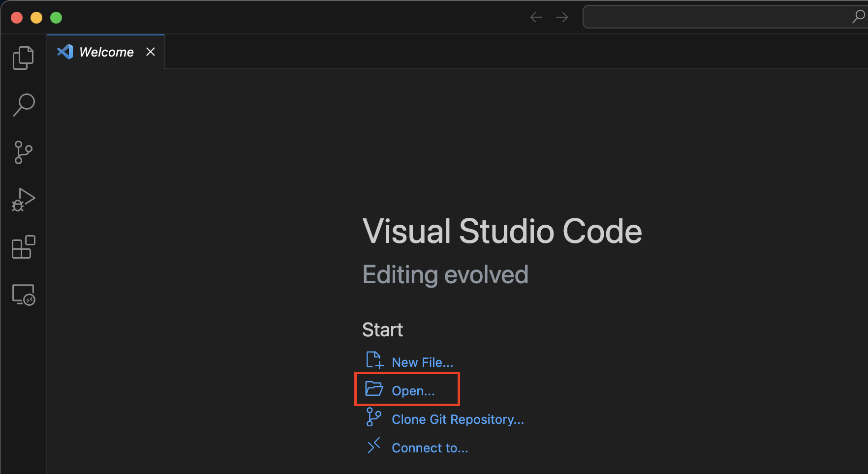This screenshot has height=474, width=868.
Task: Click the magnifier icon in search field
Action: pos(859,17)
